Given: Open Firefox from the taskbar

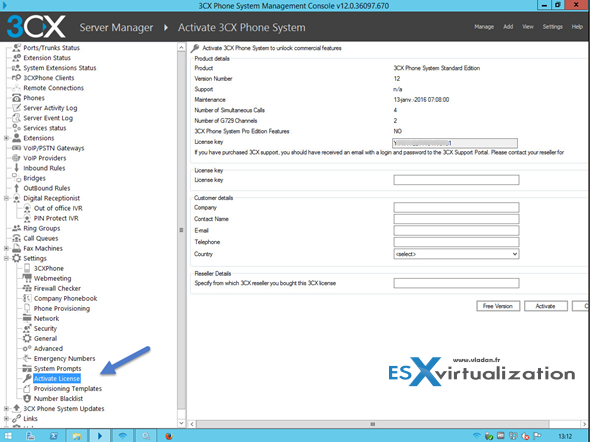Looking at the screenshot, I should coord(169,436).
